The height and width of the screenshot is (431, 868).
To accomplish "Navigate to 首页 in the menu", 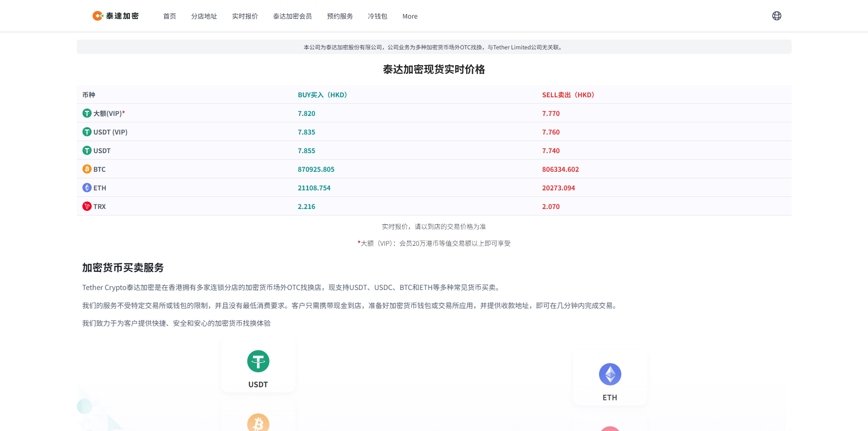I will click(169, 16).
